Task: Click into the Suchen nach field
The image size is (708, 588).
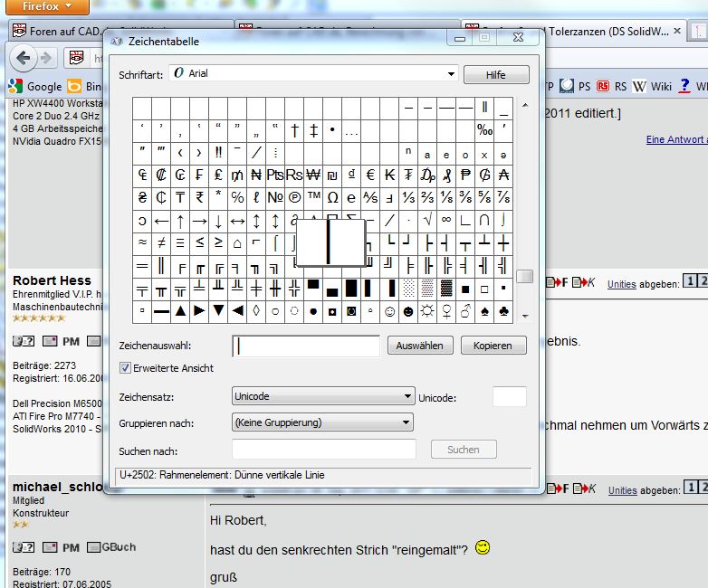Action: tap(324, 450)
